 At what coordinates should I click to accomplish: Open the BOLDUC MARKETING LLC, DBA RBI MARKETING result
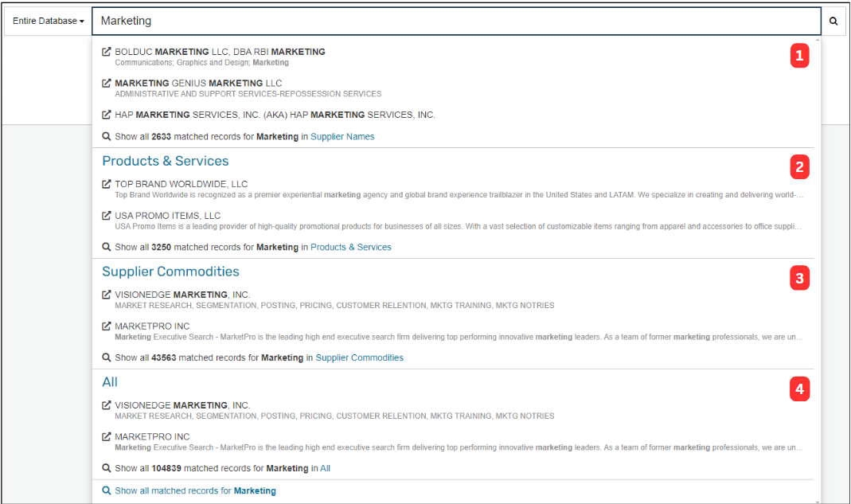click(x=220, y=52)
